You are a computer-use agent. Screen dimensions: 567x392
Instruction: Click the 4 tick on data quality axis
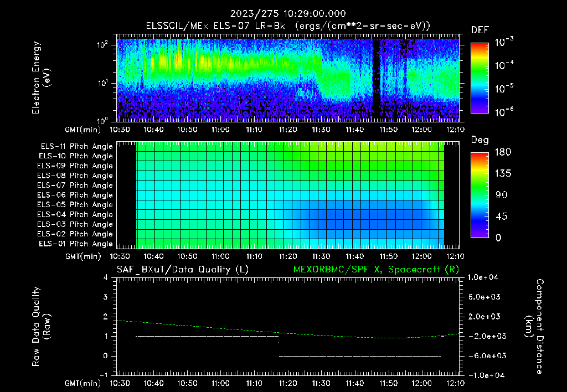pos(106,278)
